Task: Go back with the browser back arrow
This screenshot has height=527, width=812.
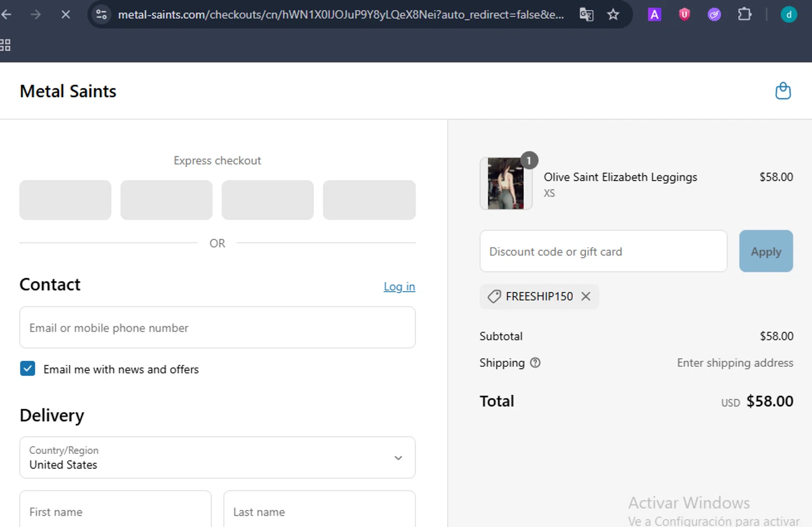Action: click(x=6, y=15)
